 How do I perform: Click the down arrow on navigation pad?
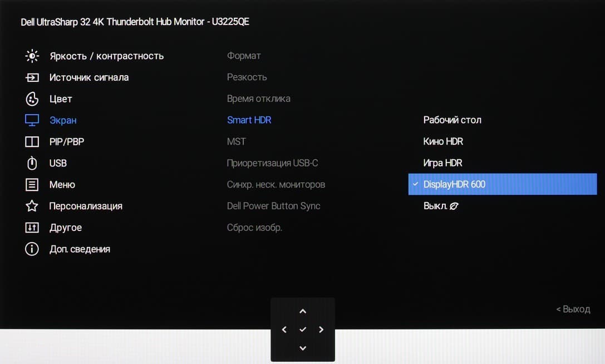303,348
